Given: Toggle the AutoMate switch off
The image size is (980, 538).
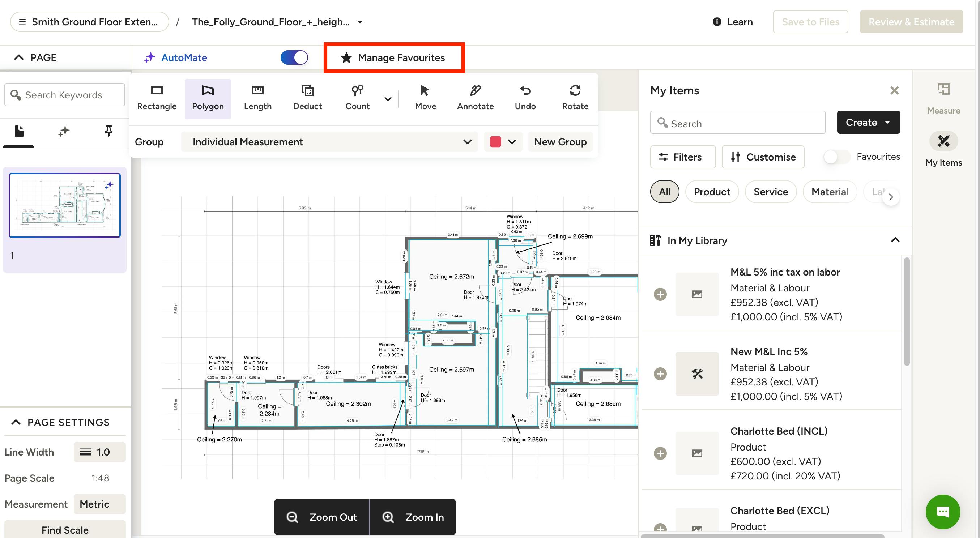Looking at the screenshot, I should click(294, 58).
